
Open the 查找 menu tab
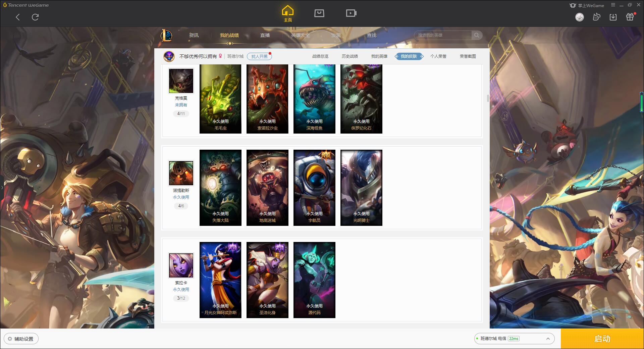point(372,35)
